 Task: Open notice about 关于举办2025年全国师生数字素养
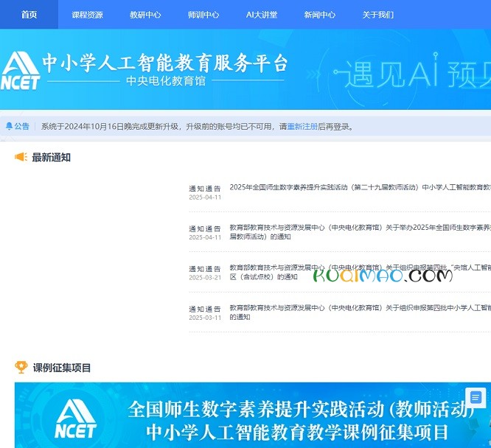[x=360, y=232]
